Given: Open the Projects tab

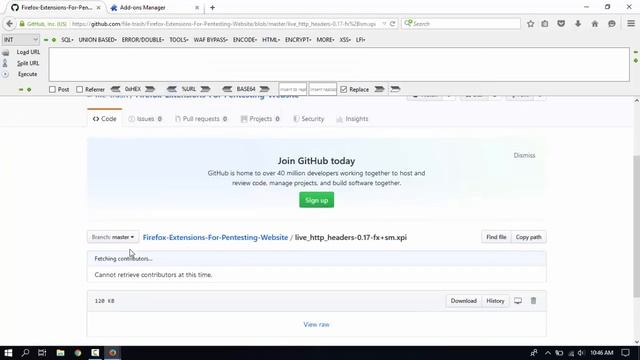Looking at the screenshot, I should coord(260,119).
